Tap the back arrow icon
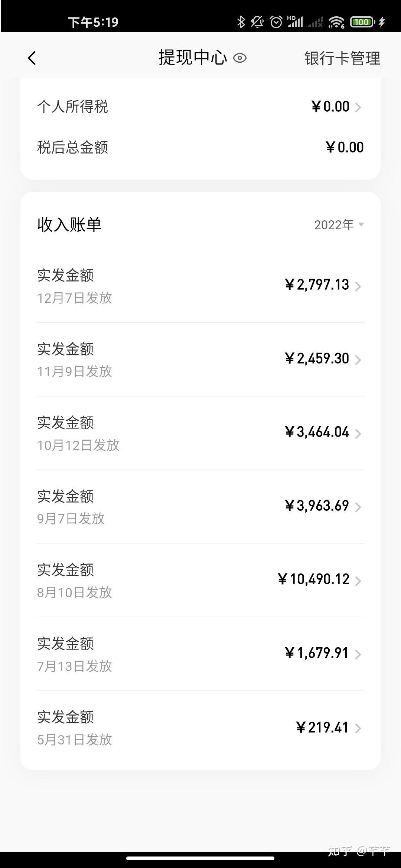The image size is (401, 868). pyautogui.click(x=32, y=58)
